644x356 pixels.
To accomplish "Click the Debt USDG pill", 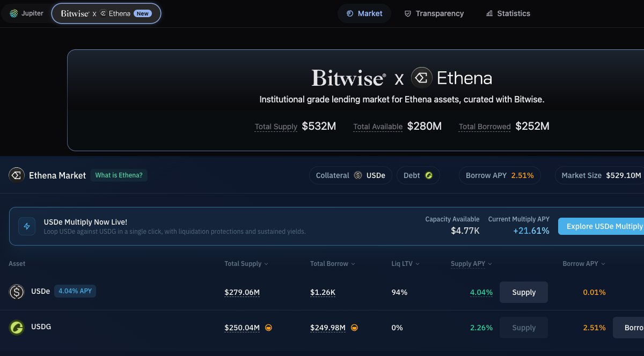I will point(418,175).
